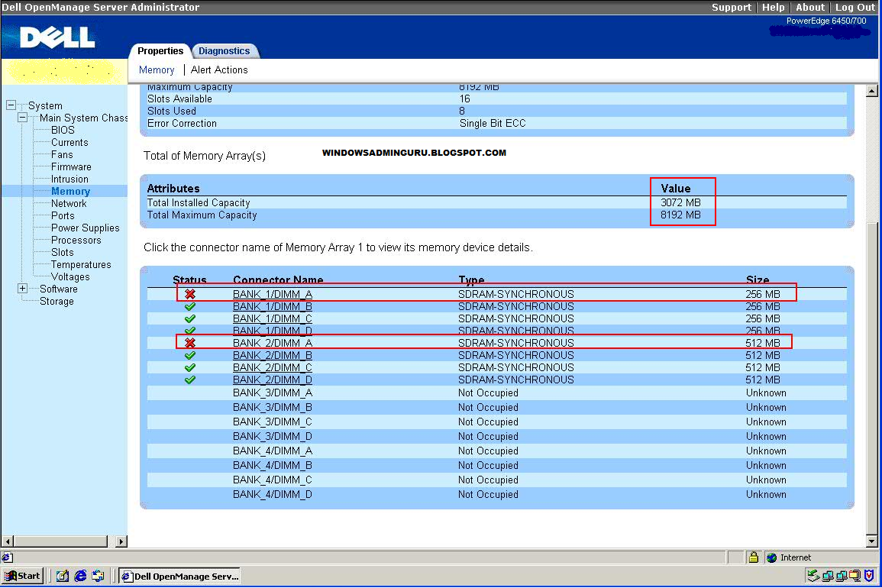
Task: Click the red failure icon beside BANK_1/DIMM_A
Action: (189, 293)
